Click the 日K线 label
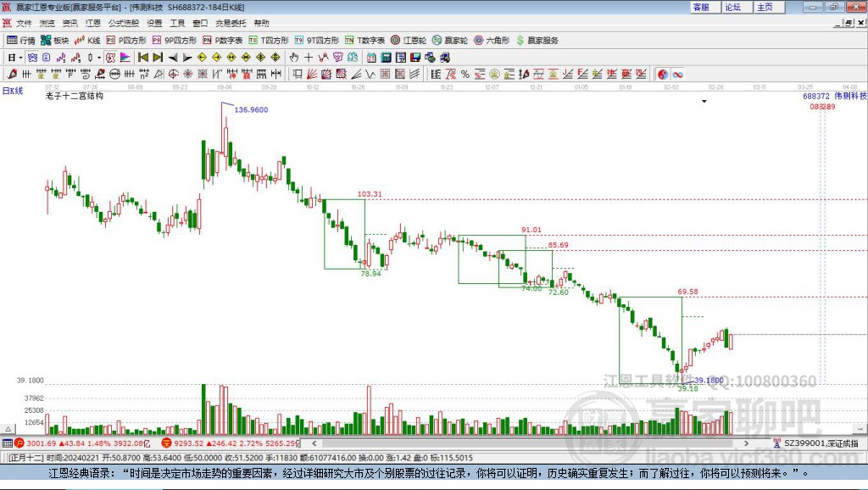Image resolution: width=868 pixels, height=490 pixels. [13, 91]
